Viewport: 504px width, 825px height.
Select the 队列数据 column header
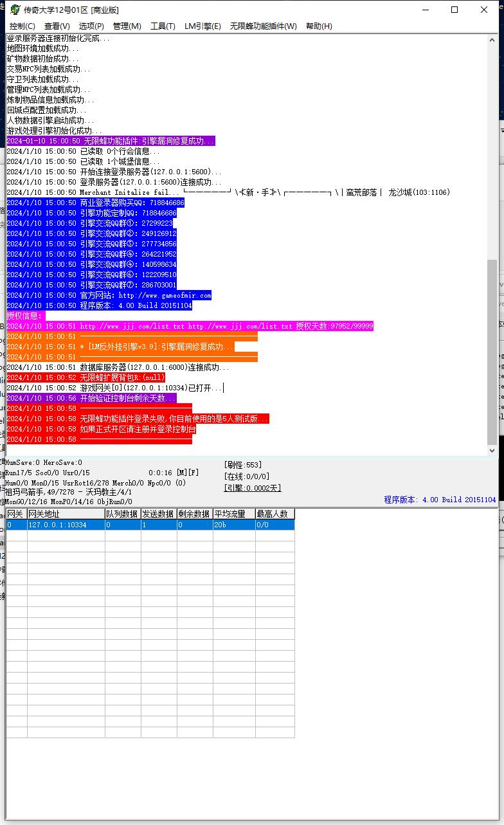(122, 514)
